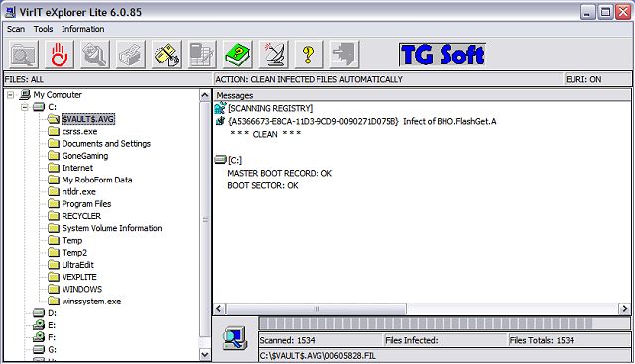Viewport: 635px width, 364px height.
Task: Click the Messages column header
Action: (422, 95)
